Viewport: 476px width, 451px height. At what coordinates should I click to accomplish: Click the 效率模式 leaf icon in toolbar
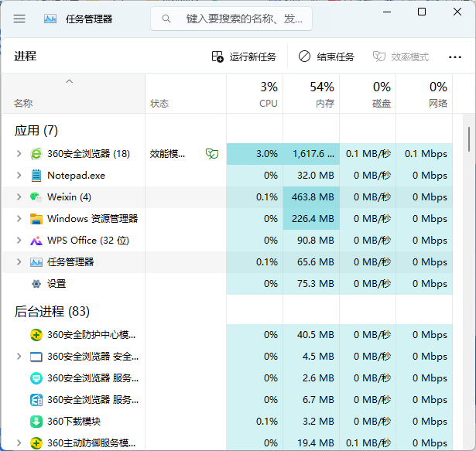click(378, 56)
